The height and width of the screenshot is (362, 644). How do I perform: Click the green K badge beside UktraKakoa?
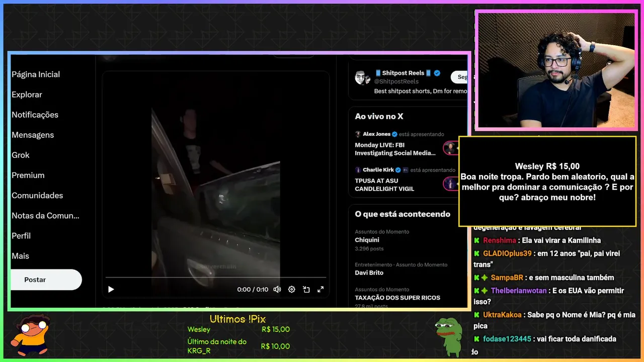[476, 315]
